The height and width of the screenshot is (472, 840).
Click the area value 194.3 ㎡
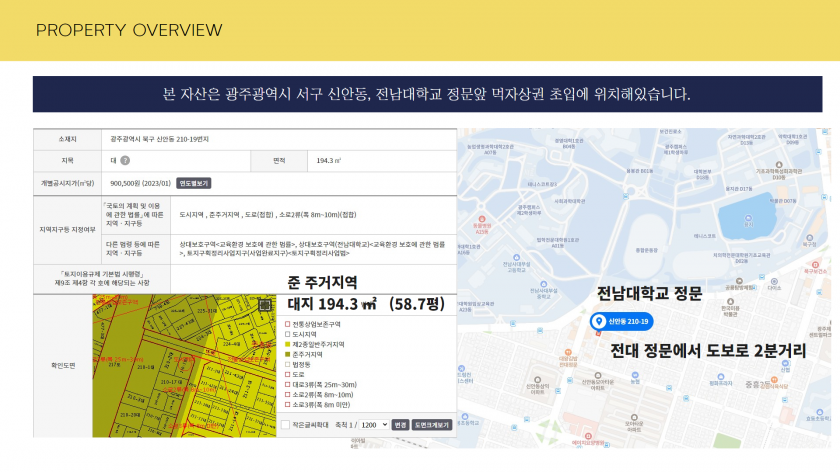click(329, 161)
